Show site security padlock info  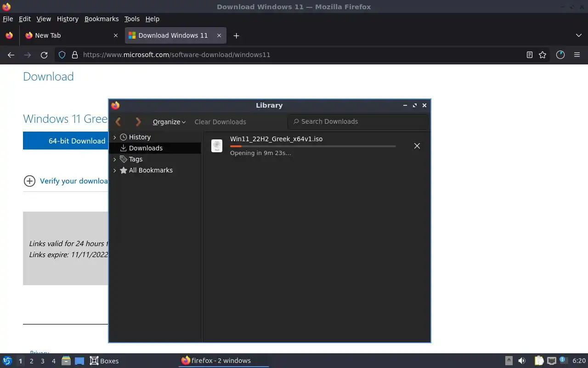coord(75,55)
